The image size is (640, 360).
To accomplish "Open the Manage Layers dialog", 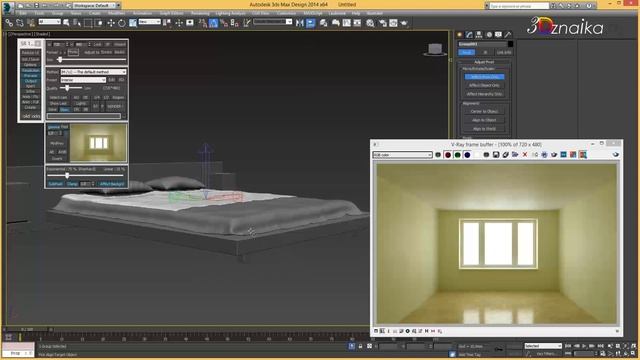I will click(324, 23).
